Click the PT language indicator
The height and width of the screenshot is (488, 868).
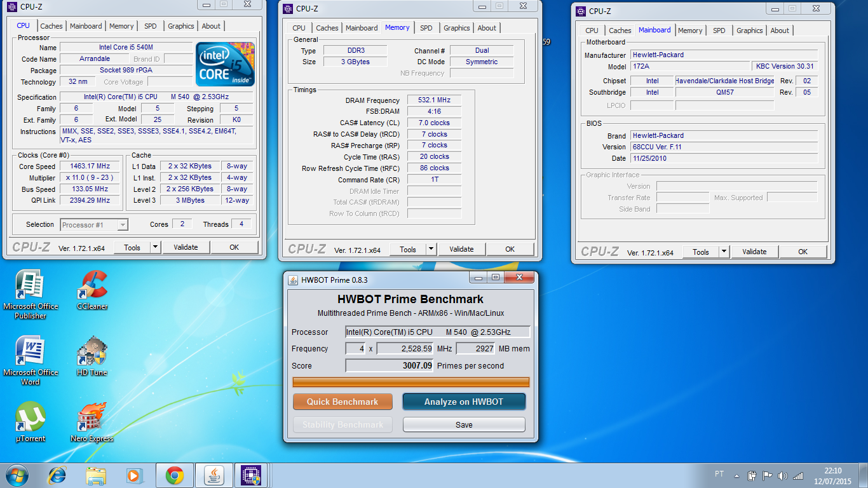(x=719, y=474)
